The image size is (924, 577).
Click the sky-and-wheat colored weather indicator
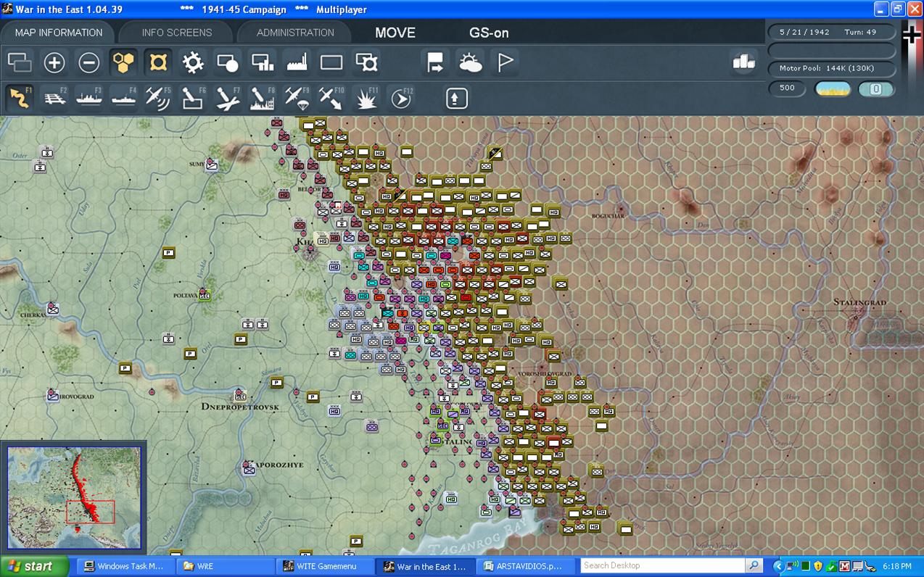833,89
